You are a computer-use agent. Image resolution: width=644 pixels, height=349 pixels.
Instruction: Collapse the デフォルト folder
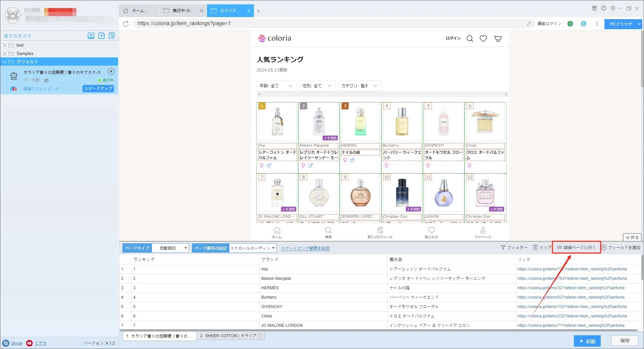click(x=4, y=62)
